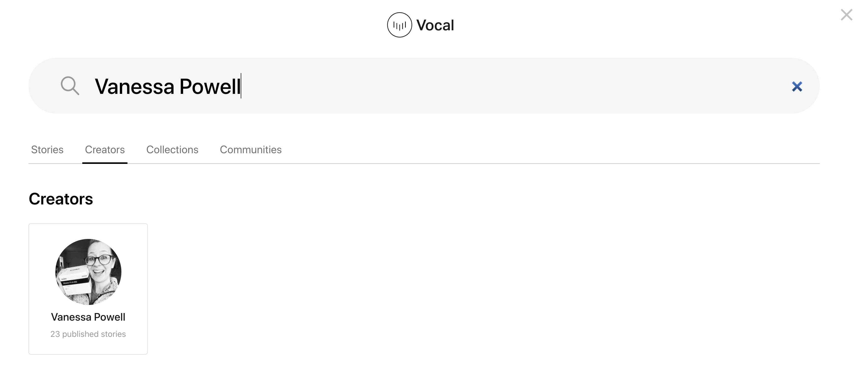868x380 pixels.
Task: Click the black underline beneath the Creators tab
Action: tap(105, 163)
